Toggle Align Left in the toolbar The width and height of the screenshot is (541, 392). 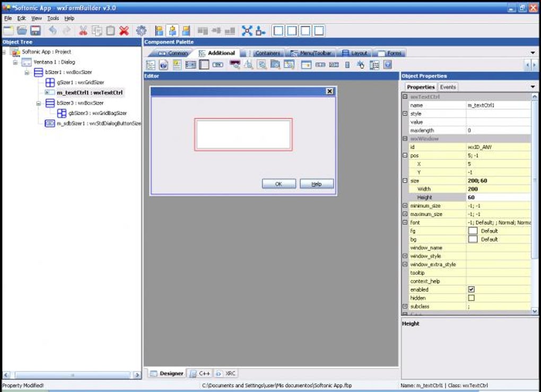(x=159, y=31)
